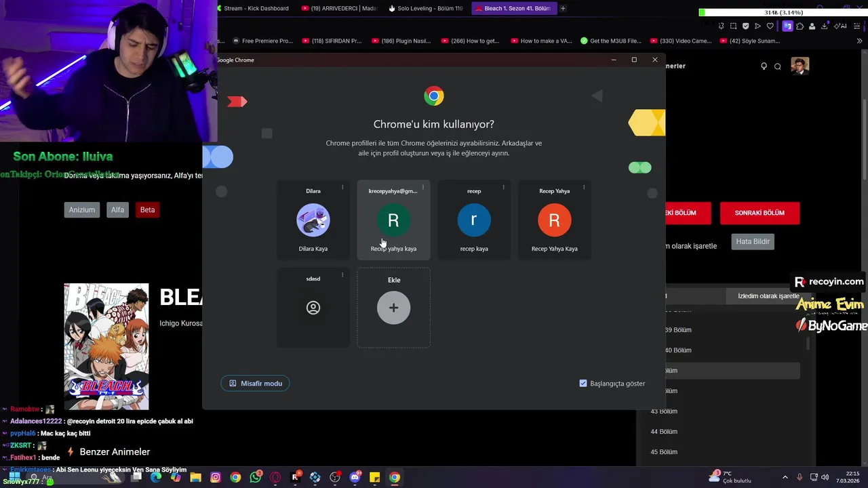The image size is (868, 488).
Task: Toggle the lightbulb icon on anime page
Action: pyautogui.click(x=764, y=66)
